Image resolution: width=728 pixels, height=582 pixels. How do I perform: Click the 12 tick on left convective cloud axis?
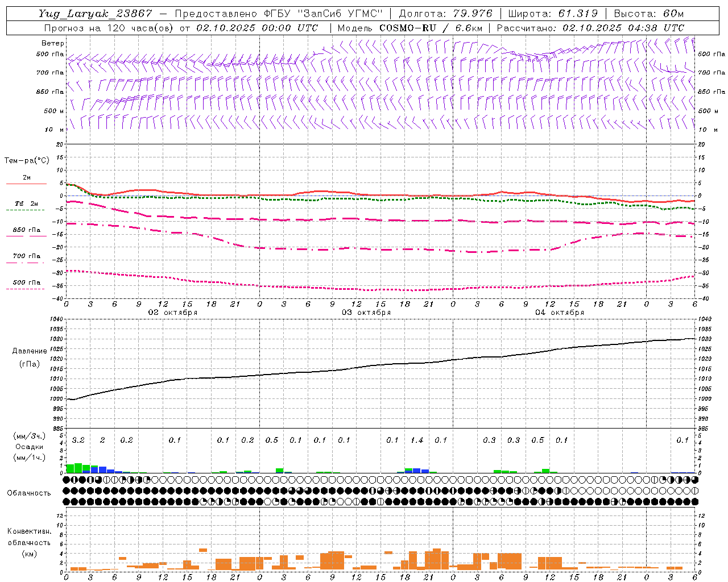pyautogui.click(x=59, y=516)
